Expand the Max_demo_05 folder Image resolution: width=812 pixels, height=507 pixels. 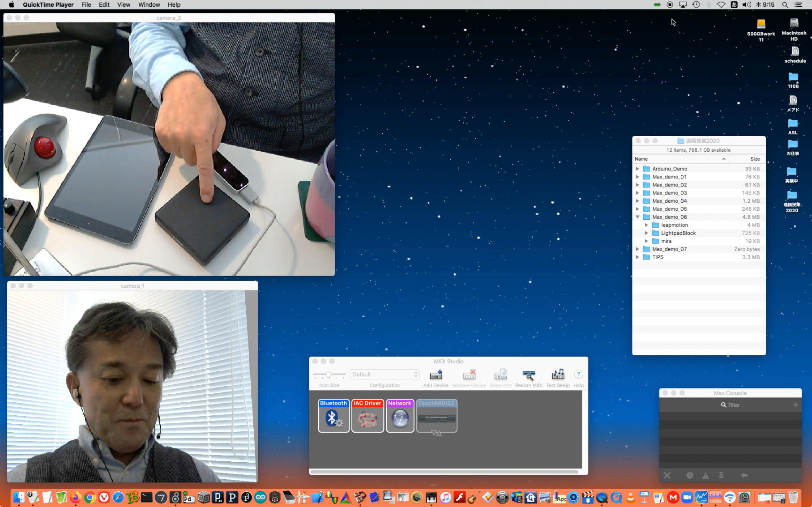pyautogui.click(x=637, y=209)
